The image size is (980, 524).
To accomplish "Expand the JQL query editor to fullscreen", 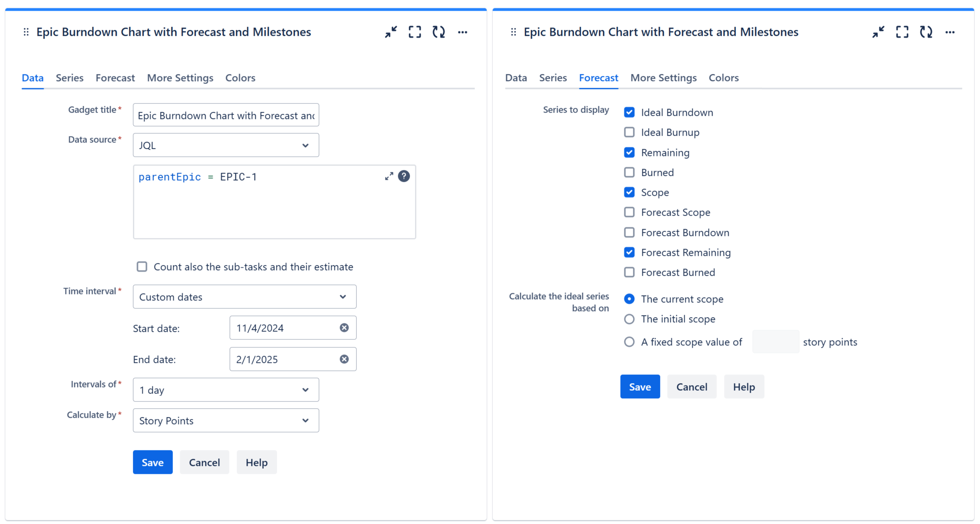I will point(389,176).
